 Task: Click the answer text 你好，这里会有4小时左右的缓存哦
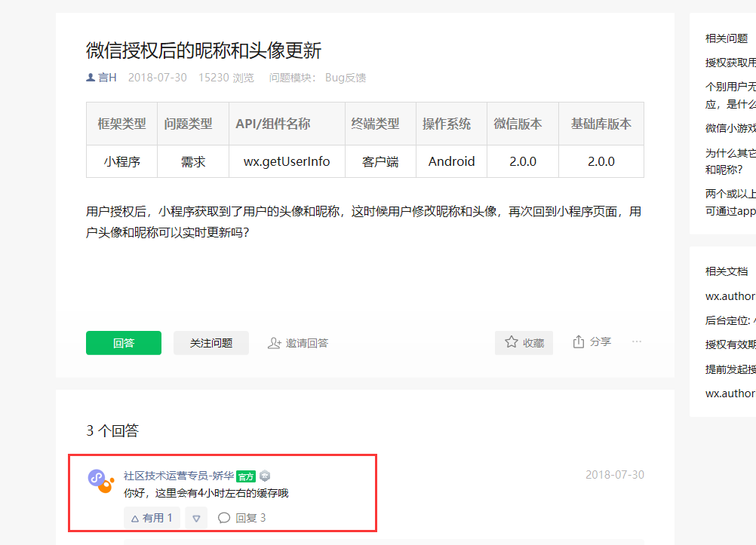(x=206, y=493)
